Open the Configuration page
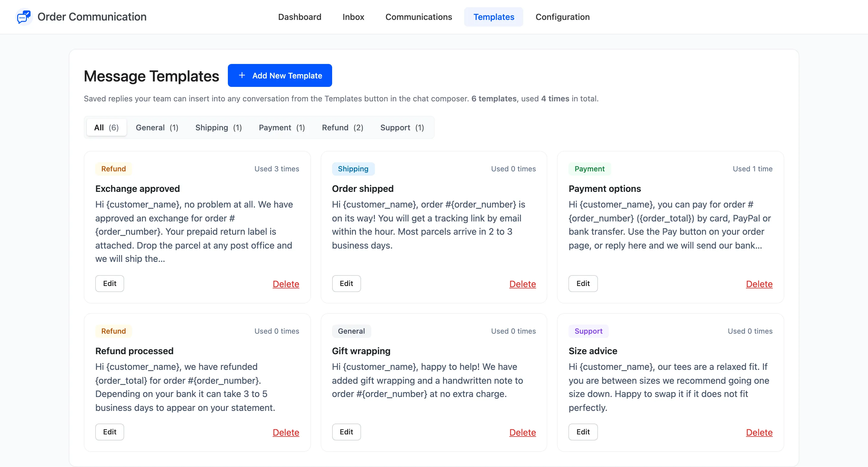 pyautogui.click(x=562, y=17)
